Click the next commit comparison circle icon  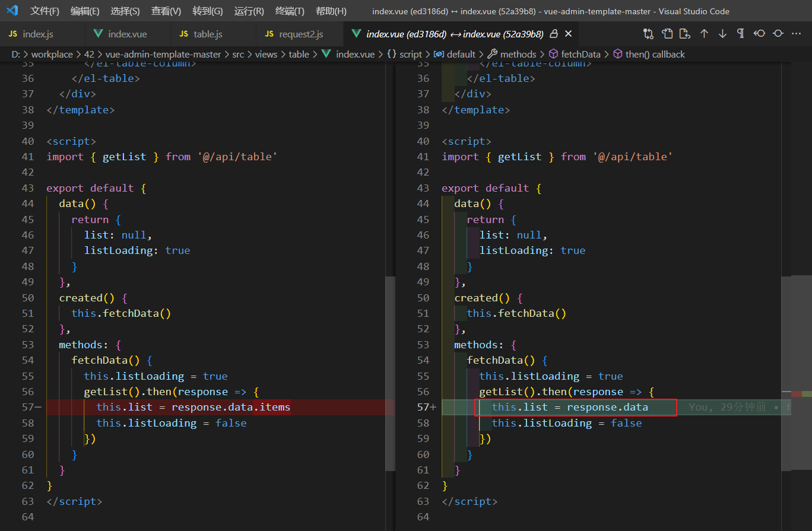[x=778, y=34]
